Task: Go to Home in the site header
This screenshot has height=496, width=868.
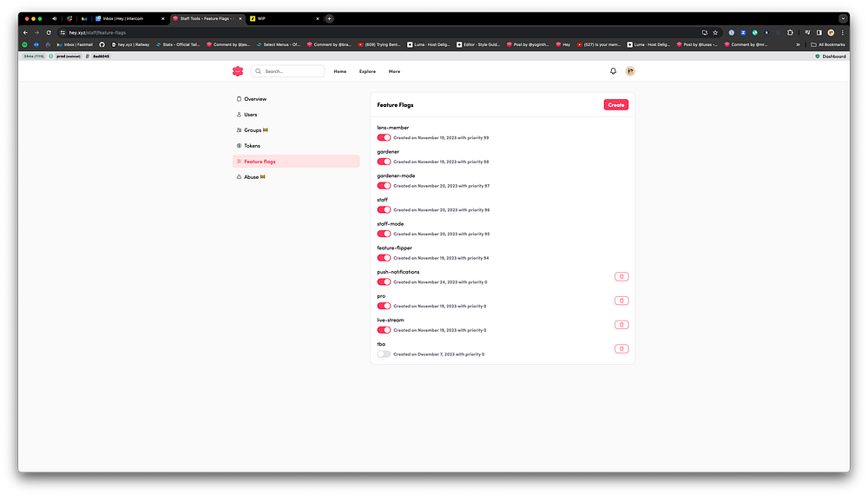Action: (340, 71)
